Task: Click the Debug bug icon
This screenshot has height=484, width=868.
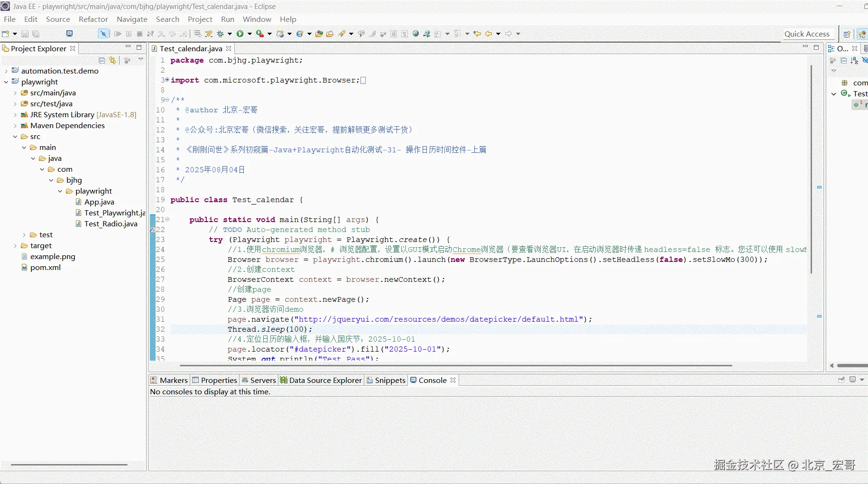Action: [220, 34]
